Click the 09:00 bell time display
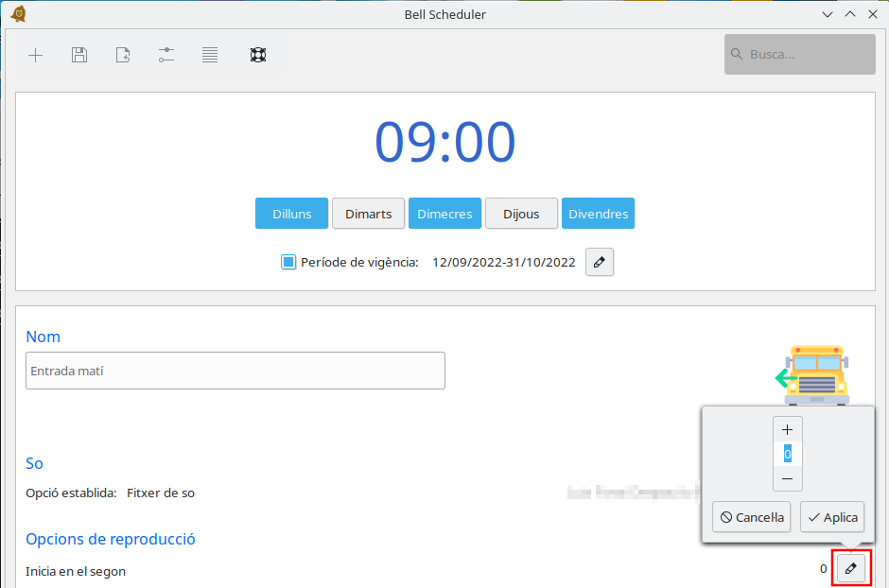The height and width of the screenshot is (588, 889). click(444, 143)
